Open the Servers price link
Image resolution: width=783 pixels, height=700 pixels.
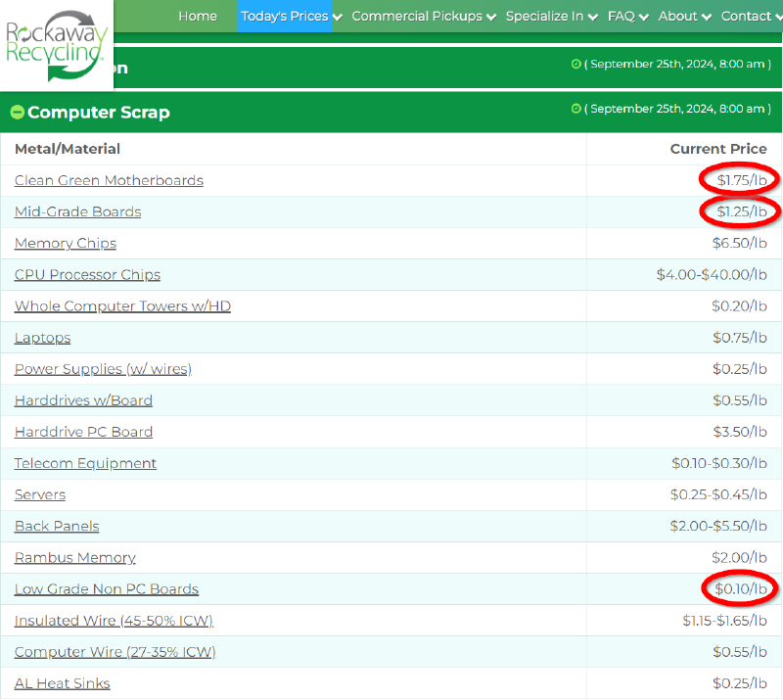[x=39, y=494]
